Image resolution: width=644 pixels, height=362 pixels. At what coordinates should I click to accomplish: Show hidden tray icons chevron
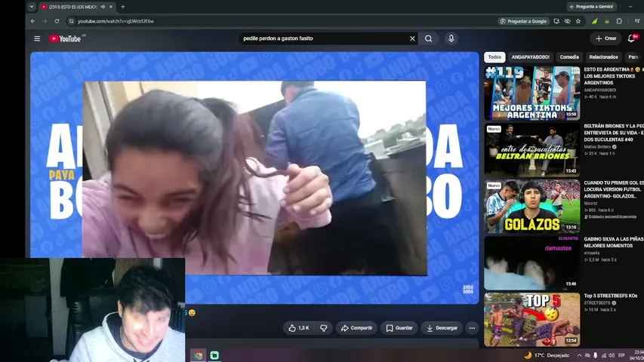(579, 355)
